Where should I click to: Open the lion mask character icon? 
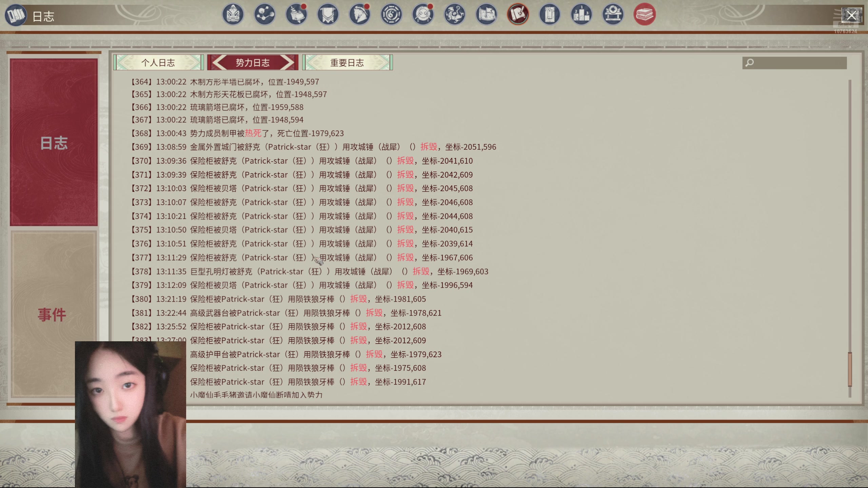pyautogui.click(x=233, y=15)
